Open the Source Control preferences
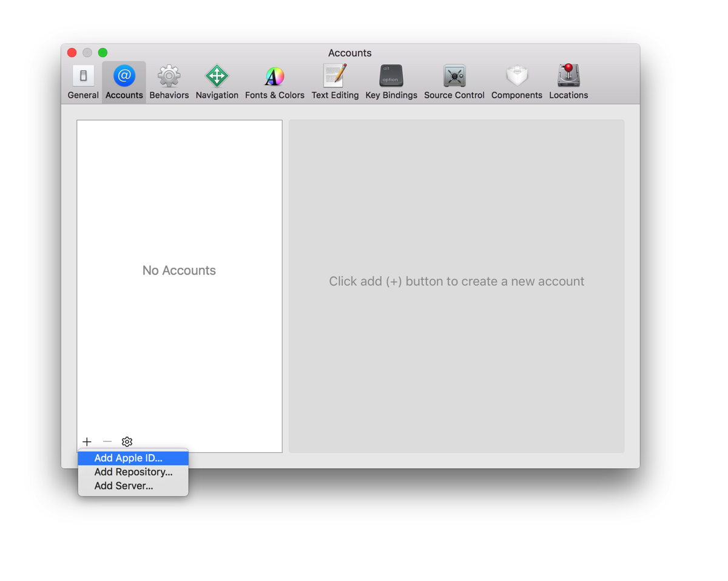Image resolution: width=728 pixels, height=581 pixels. [454, 82]
